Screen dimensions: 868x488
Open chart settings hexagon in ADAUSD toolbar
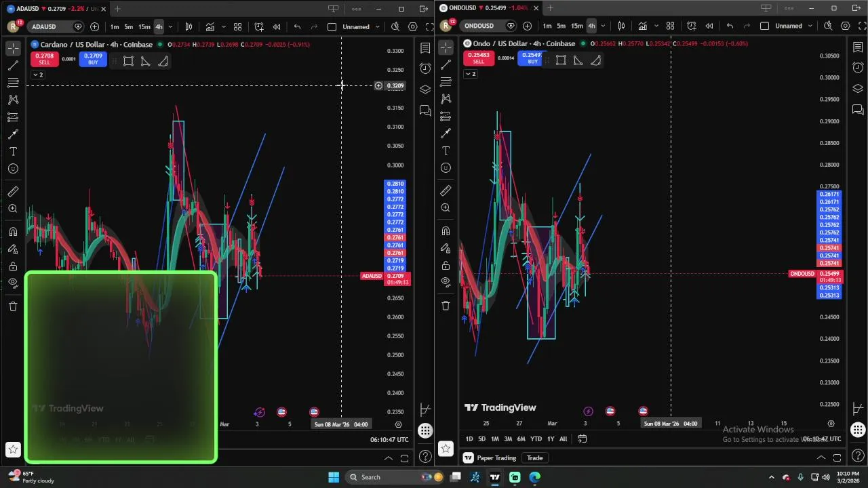tap(413, 26)
